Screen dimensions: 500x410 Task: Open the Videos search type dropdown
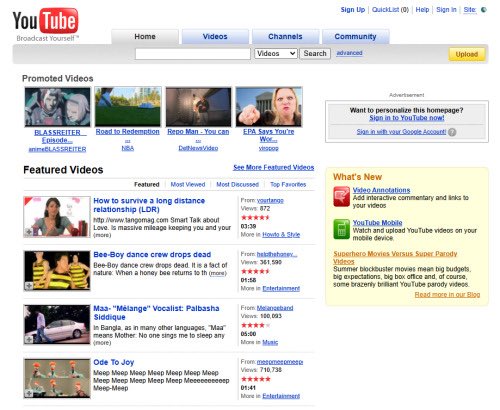point(276,53)
